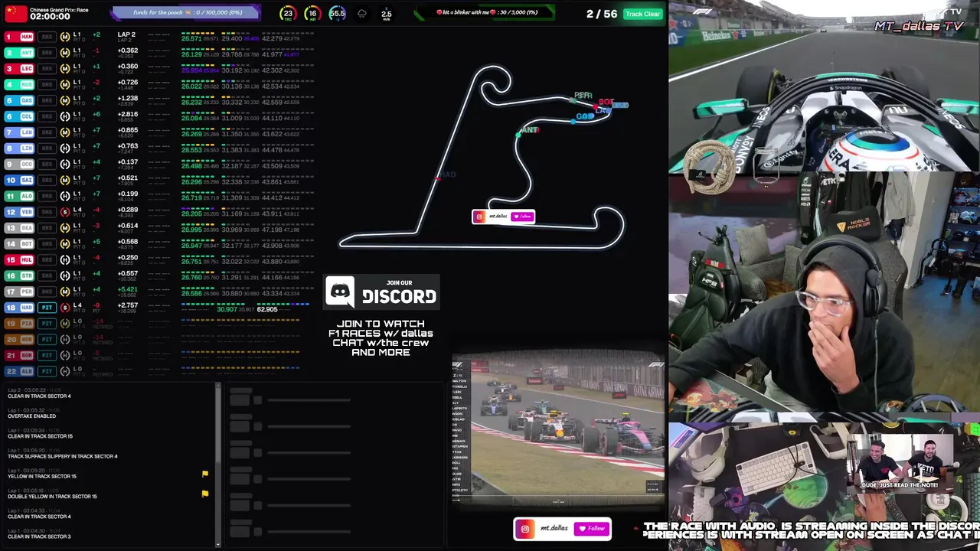The width and height of the screenshot is (980, 551).
Task: Click GAS's +1.238 gap value
Action: pos(128,99)
